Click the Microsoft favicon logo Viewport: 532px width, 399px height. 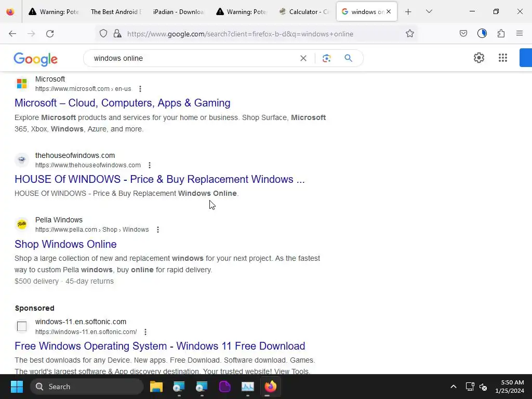22,84
